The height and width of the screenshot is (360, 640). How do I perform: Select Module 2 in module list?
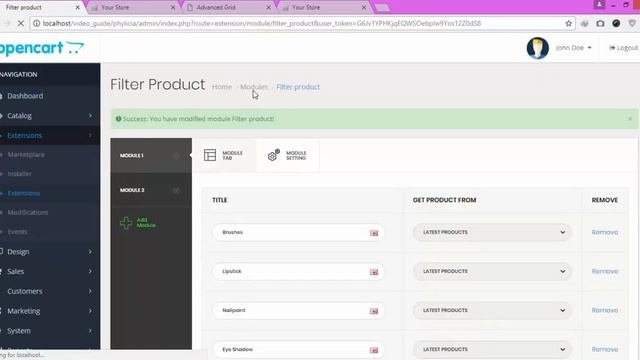pyautogui.click(x=151, y=190)
